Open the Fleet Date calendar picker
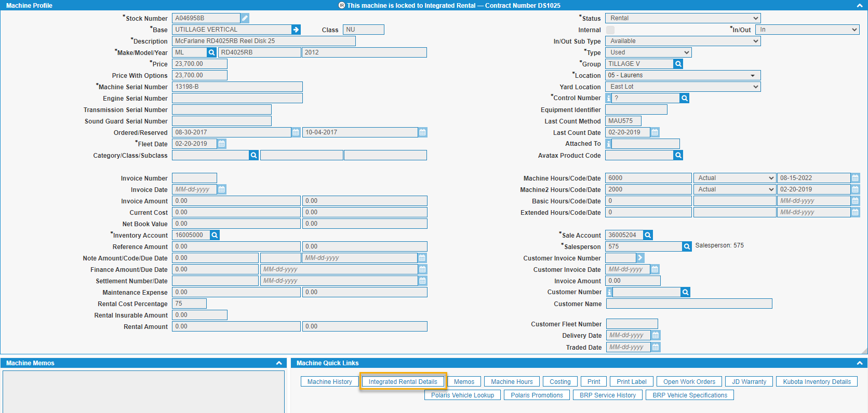868x413 pixels. tap(222, 144)
